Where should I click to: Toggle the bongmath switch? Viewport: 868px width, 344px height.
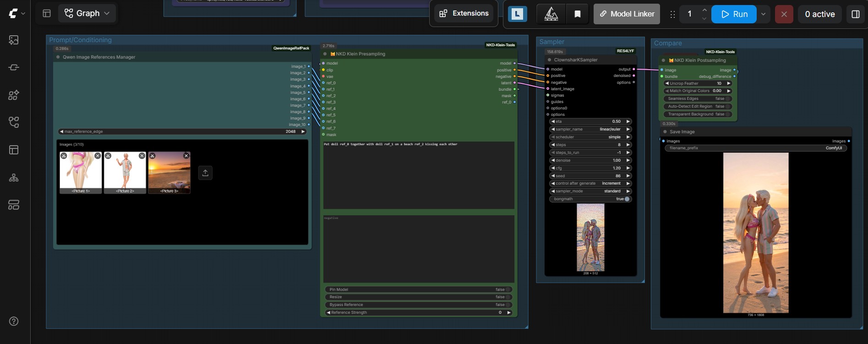[590, 199]
